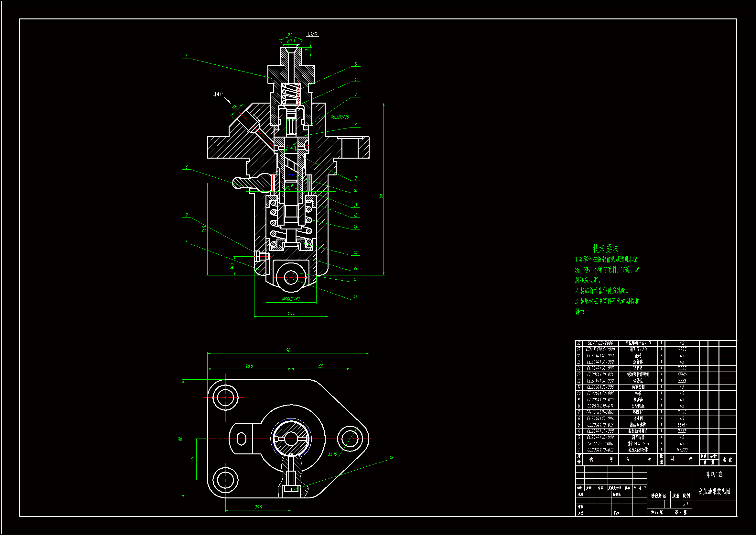Select parts list cell 定位螺钉M6x17
This screenshot has height=535, width=756.
pos(638,343)
